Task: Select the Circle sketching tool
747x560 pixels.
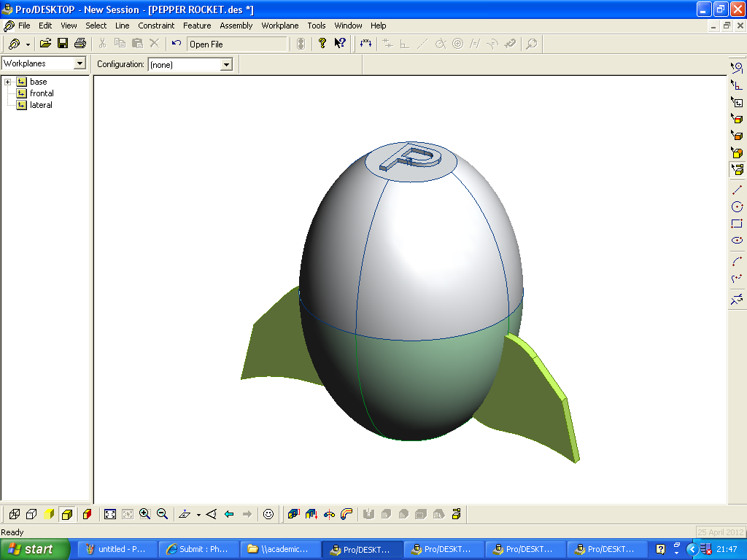Action: pyautogui.click(x=737, y=206)
